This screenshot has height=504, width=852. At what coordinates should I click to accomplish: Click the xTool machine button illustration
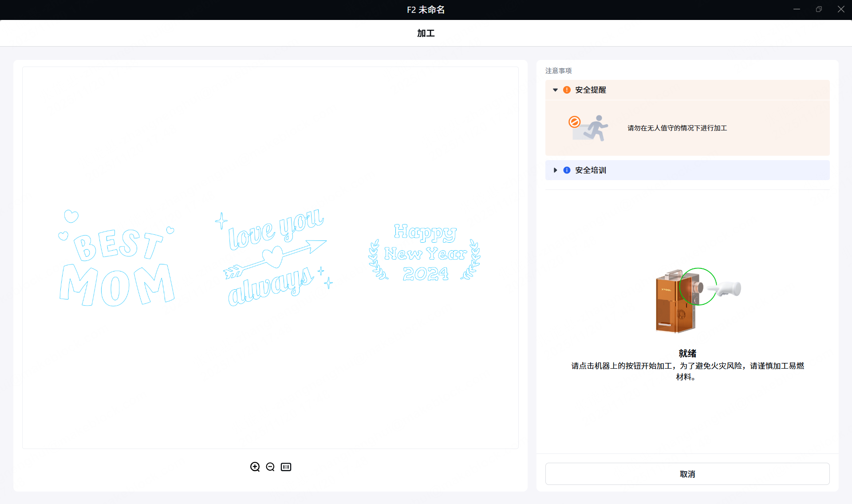[x=698, y=299]
